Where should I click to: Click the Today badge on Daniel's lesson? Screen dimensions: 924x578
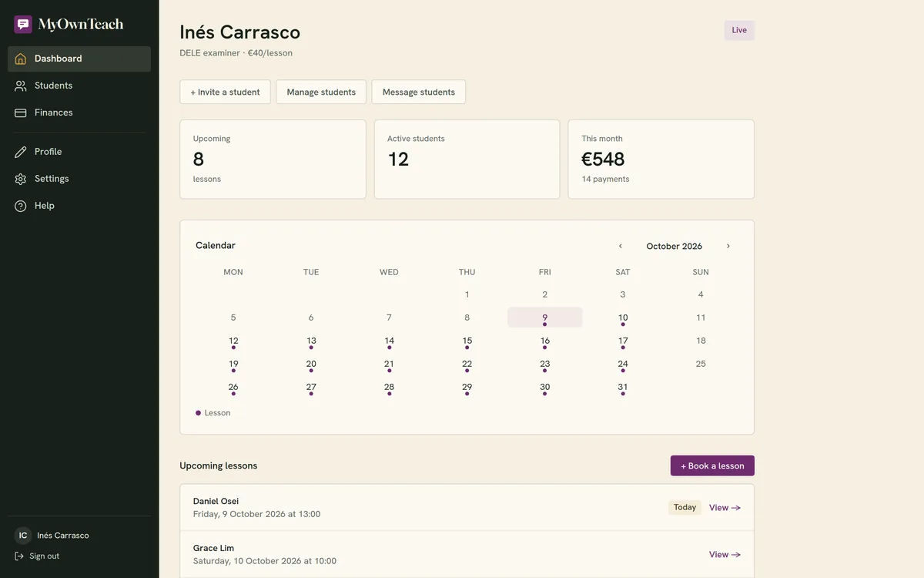(685, 508)
